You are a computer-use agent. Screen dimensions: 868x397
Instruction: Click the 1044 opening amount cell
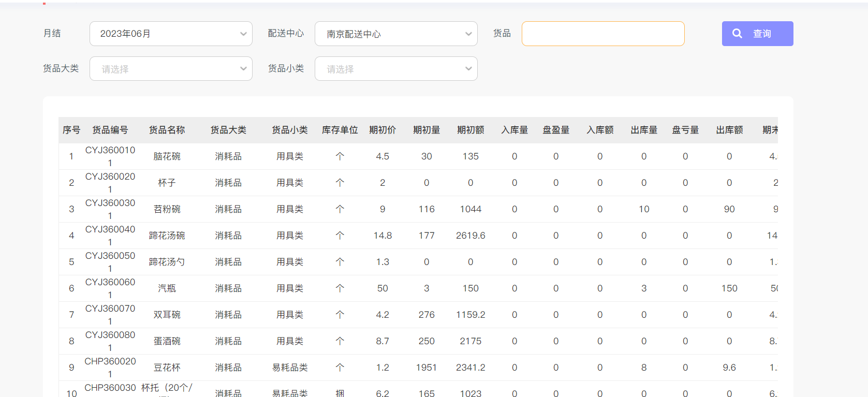(470, 209)
